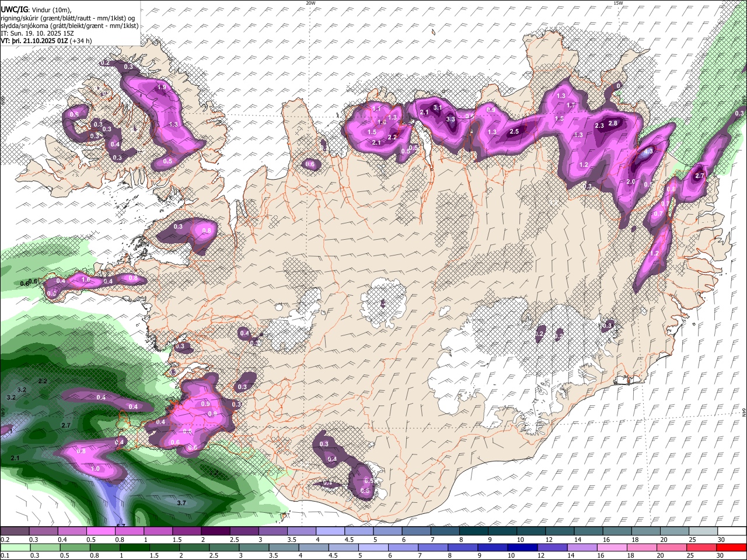
Task: Click the grayish plum 0.2 swatch in top legend
Action: (15, 531)
